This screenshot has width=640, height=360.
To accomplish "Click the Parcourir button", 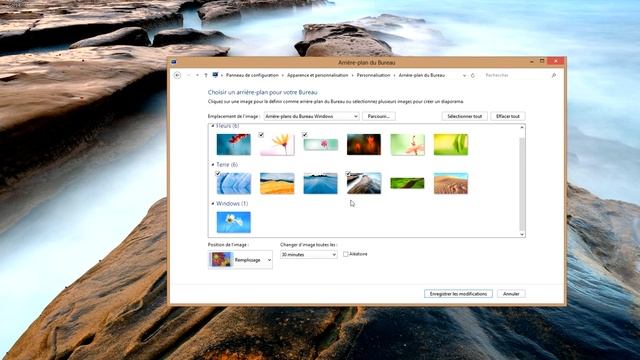I will point(379,116).
